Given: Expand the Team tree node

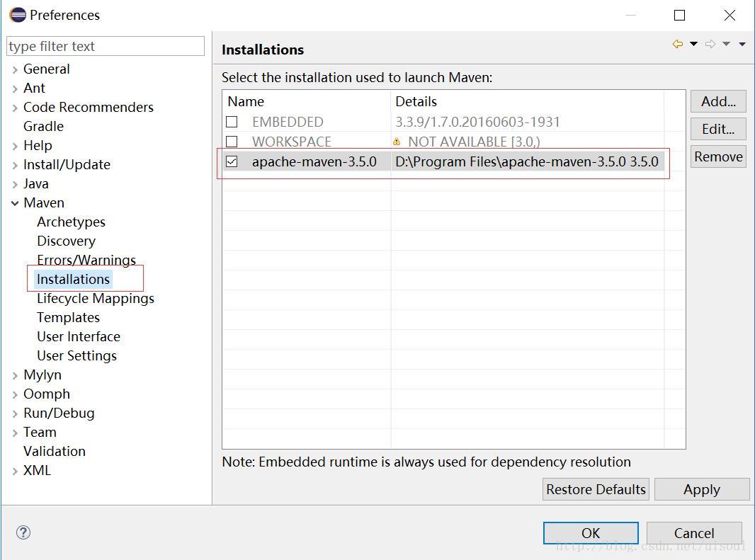Looking at the screenshot, I should click(15, 433).
